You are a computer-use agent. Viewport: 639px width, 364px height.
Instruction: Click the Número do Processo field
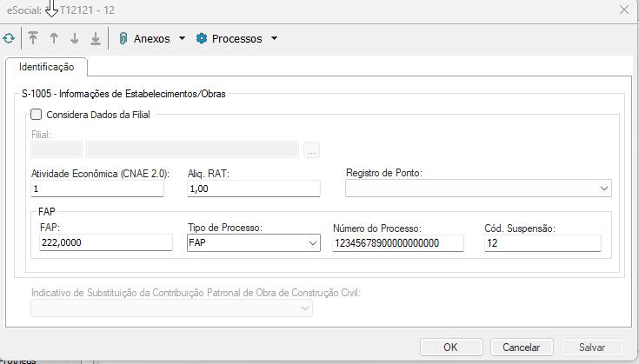pyautogui.click(x=397, y=244)
